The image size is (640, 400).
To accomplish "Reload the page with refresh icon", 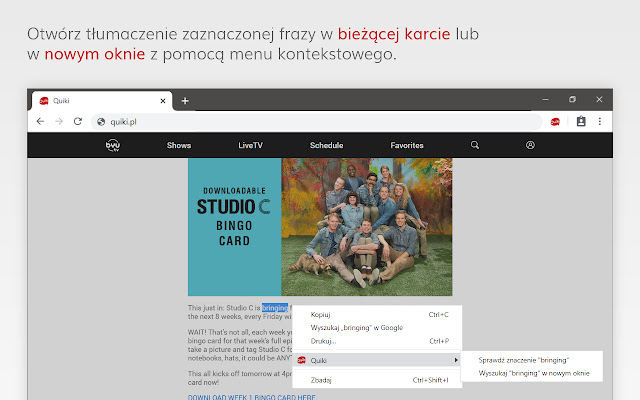I will point(78,121).
